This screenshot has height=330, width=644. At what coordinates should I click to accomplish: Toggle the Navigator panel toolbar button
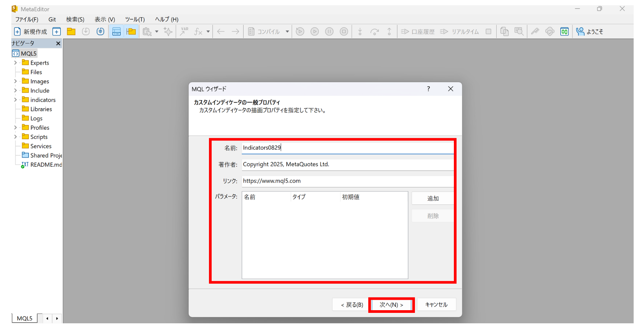[116, 32]
